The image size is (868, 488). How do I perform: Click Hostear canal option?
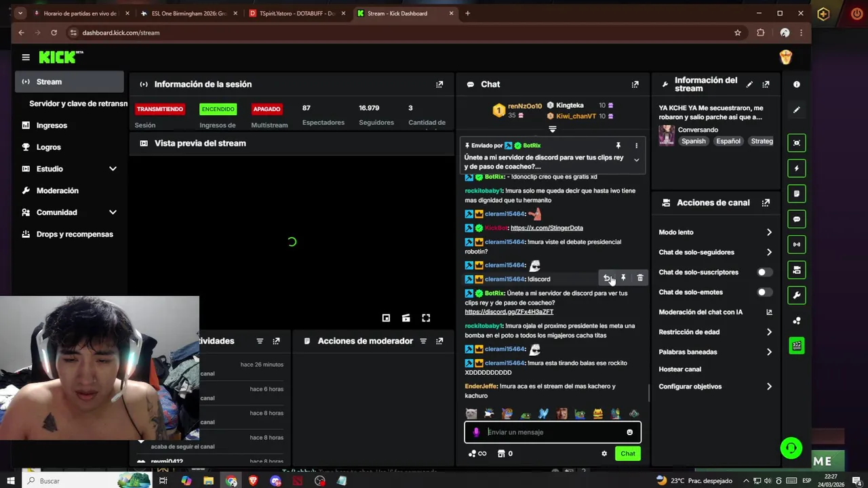click(680, 369)
